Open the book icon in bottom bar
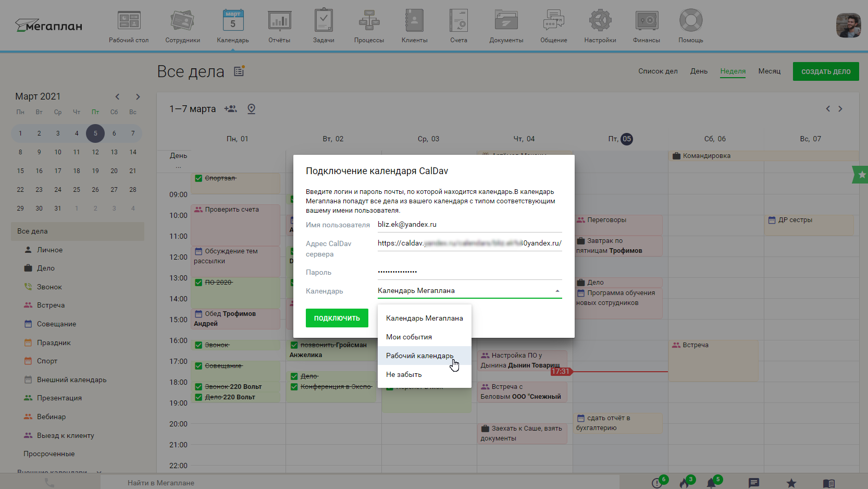 [x=829, y=483]
